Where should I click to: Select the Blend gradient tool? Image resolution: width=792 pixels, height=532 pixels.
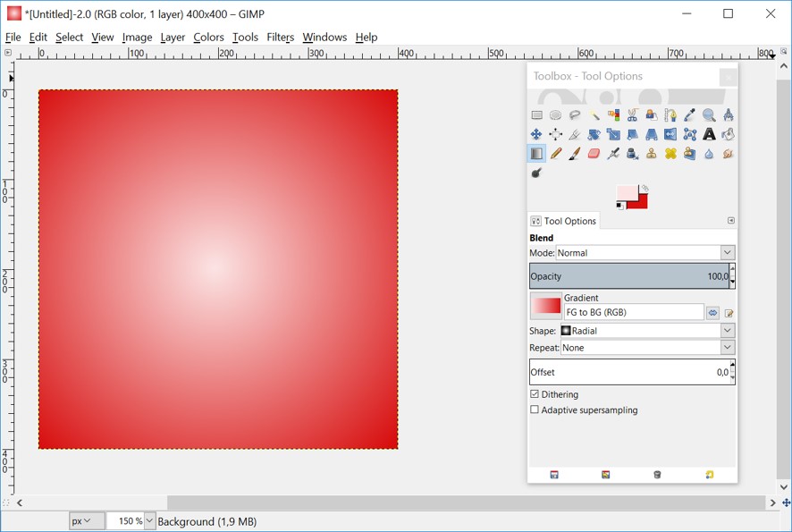(x=536, y=154)
